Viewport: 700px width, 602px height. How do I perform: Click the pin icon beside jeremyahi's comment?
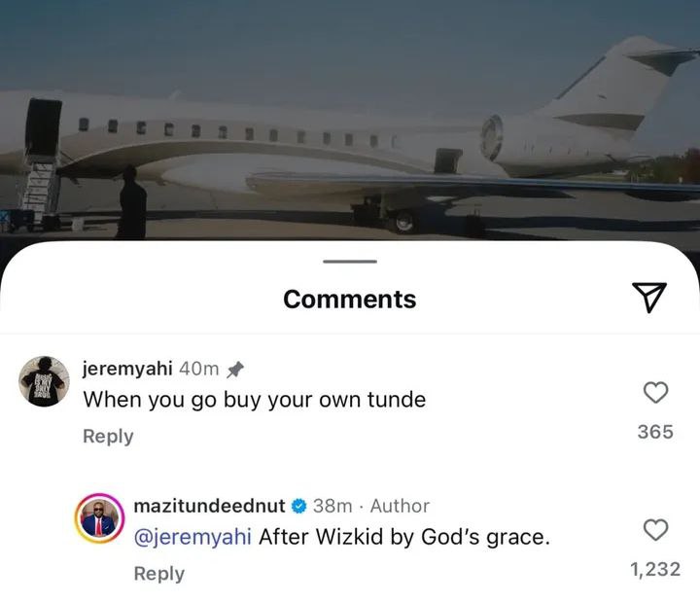click(x=234, y=370)
